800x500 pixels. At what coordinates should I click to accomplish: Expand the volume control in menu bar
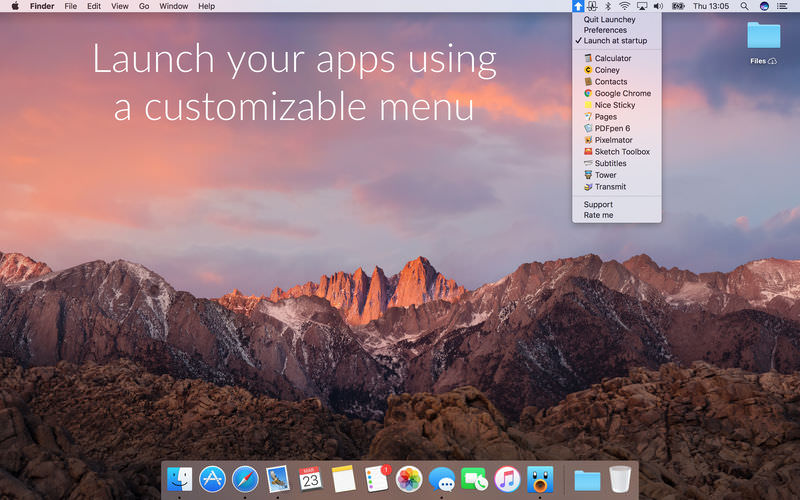pyautogui.click(x=658, y=6)
